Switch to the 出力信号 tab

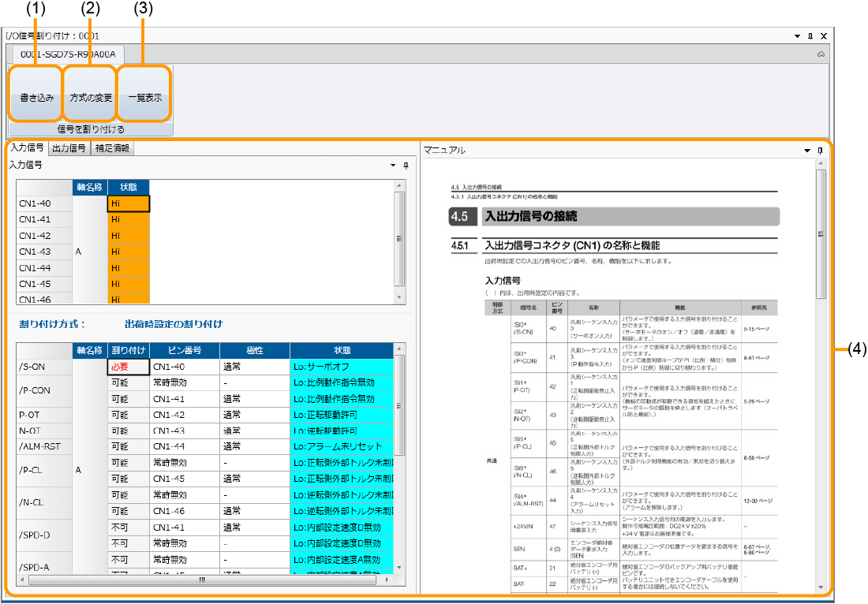click(69, 147)
